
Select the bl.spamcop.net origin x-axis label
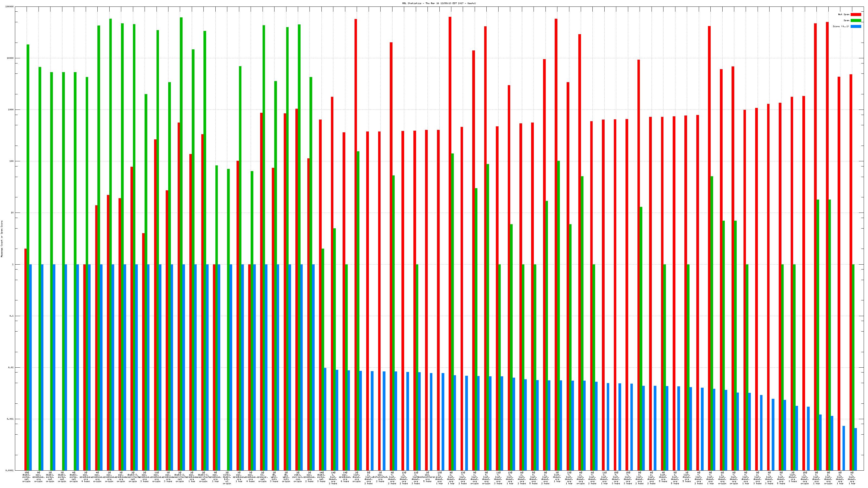point(263,477)
